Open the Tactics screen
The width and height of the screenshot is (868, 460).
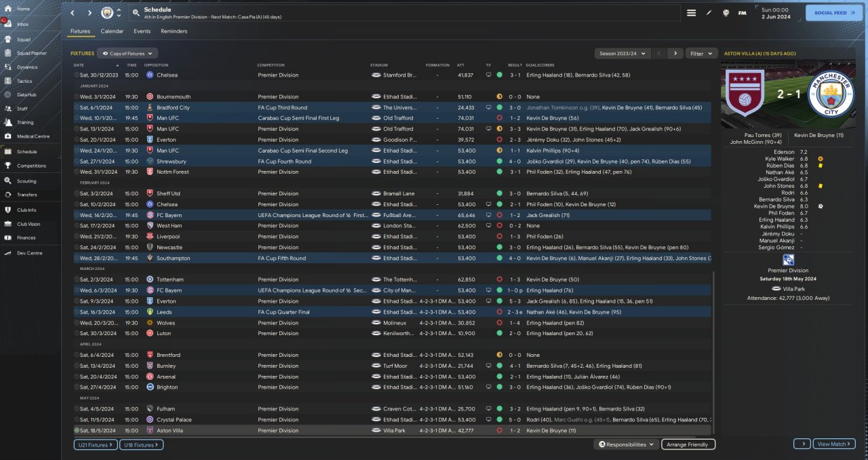pyautogui.click(x=30, y=81)
